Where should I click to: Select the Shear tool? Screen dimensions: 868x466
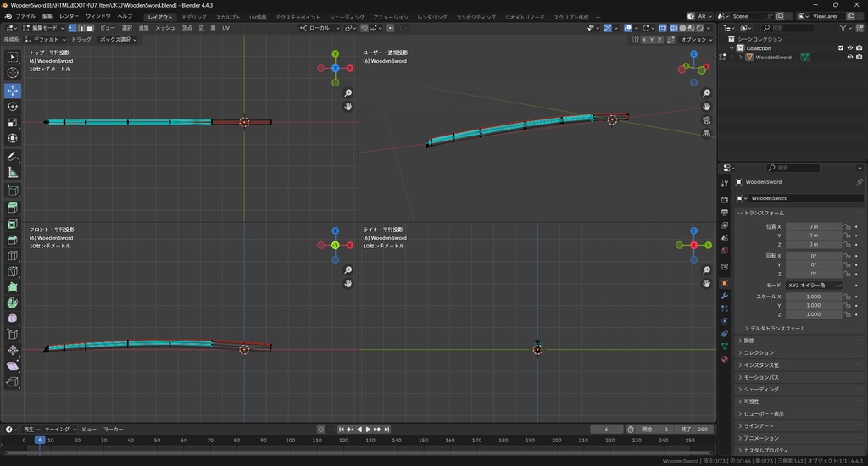pyautogui.click(x=12, y=366)
